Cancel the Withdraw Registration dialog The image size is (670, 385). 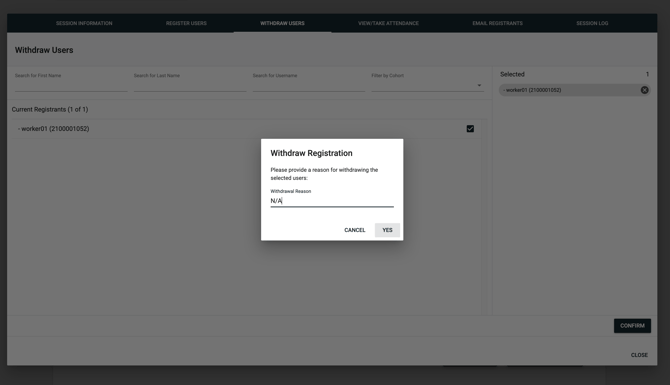coord(355,230)
